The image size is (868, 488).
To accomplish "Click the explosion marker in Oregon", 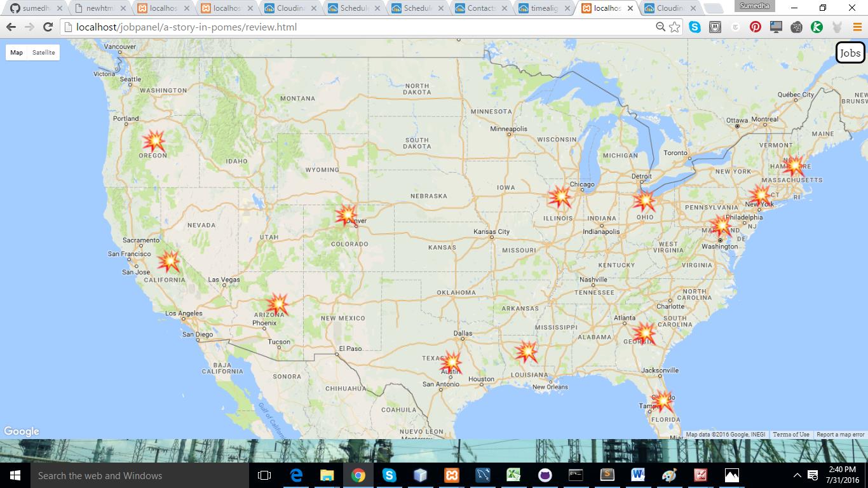I will point(153,140).
